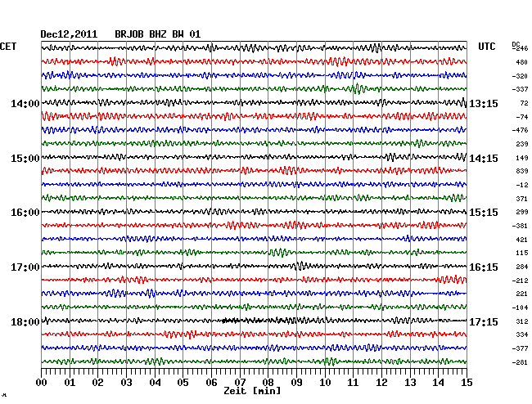The height and width of the screenshot is (404, 532).
Task: Click DC offset value -377
Action: click(520, 348)
